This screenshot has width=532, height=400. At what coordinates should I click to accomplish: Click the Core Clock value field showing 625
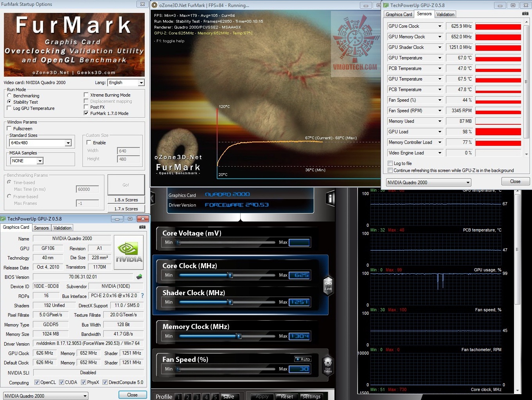coord(299,275)
